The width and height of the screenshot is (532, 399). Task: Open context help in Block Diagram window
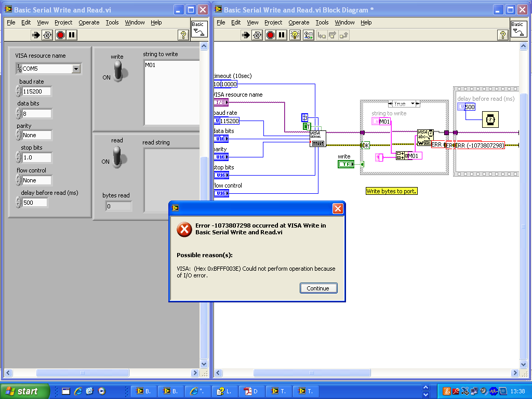click(x=503, y=35)
